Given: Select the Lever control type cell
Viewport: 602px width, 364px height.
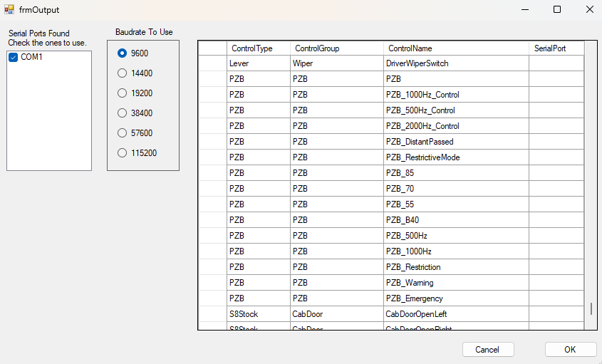Looking at the screenshot, I should click(x=259, y=63).
